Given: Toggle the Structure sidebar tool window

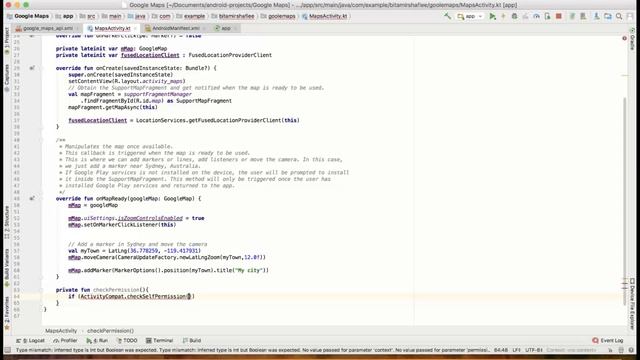Looking at the screenshot, I should pos(6,222).
